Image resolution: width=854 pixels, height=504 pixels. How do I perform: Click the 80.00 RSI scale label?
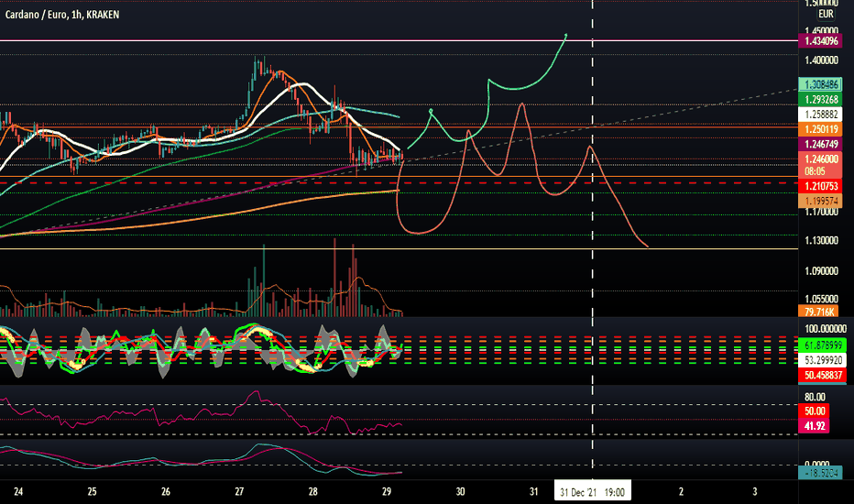coord(815,397)
